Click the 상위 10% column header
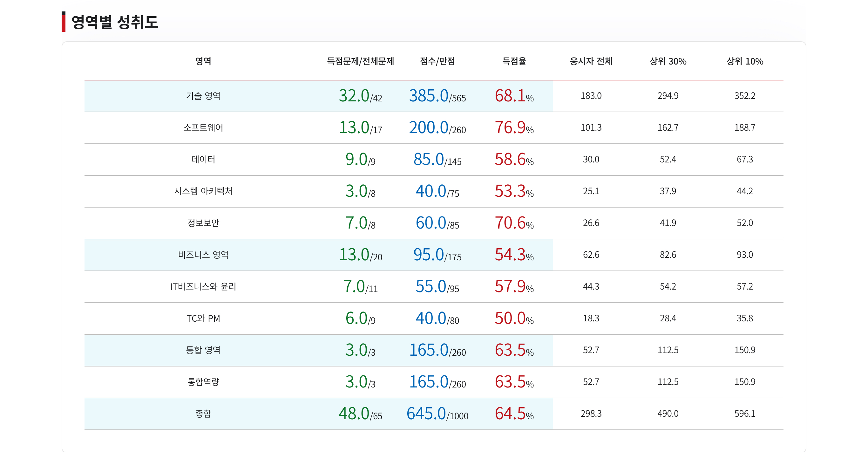This screenshot has width=868, height=452. [745, 61]
